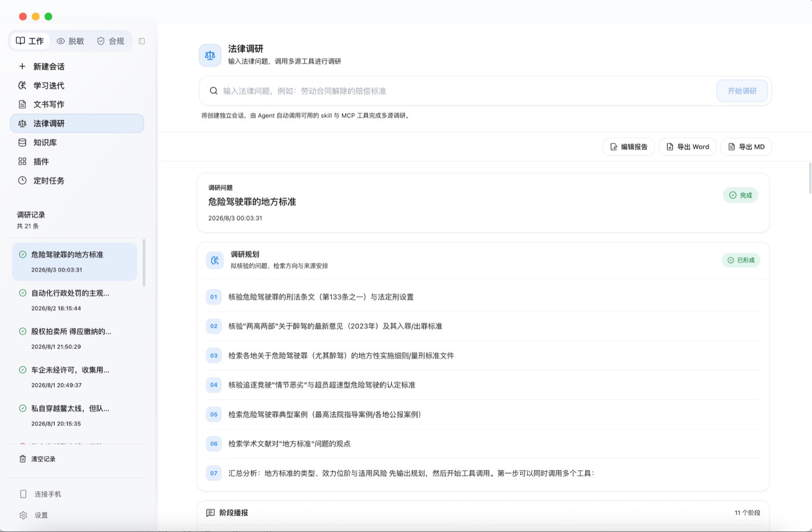Click the phone icon for 连接手机

pos(23,494)
